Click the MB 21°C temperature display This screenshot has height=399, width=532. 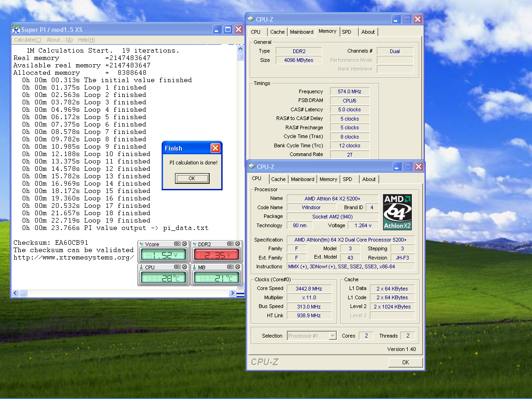[217, 278]
